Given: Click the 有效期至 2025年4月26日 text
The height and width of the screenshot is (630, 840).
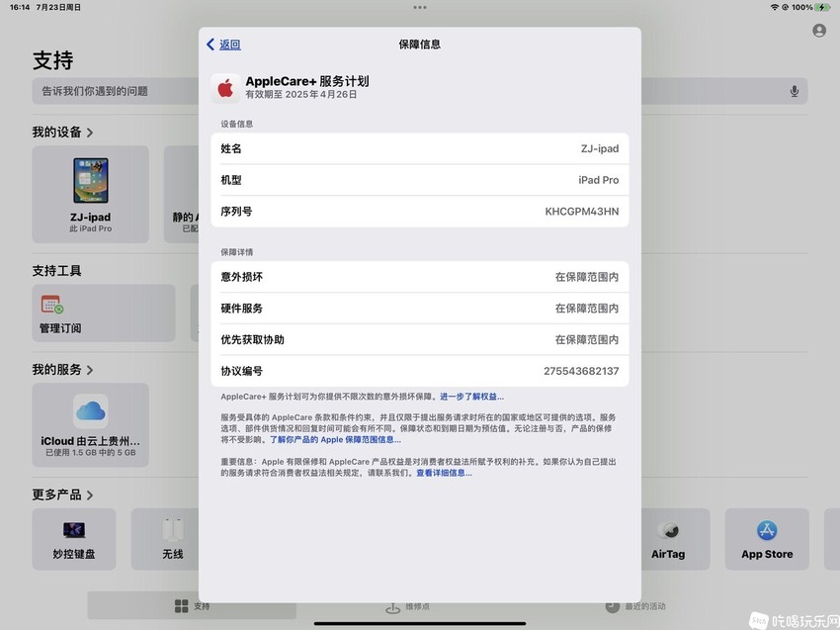Looking at the screenshot, I should click(x=301, y=94).
